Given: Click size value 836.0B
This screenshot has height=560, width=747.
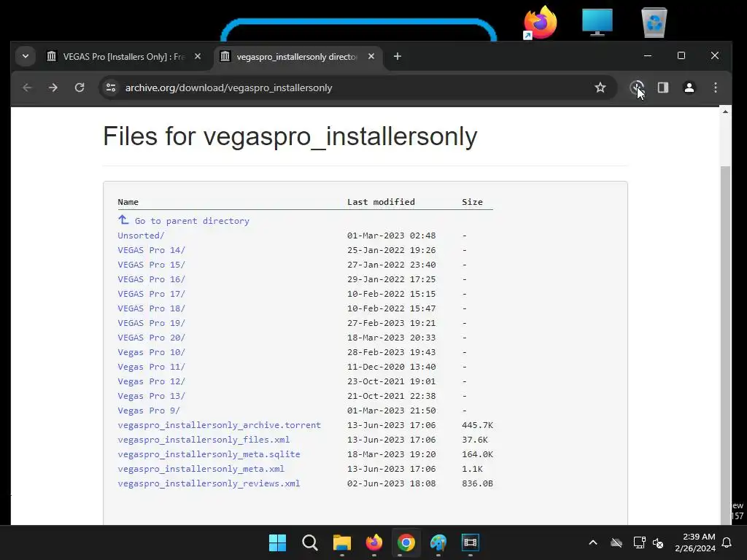Looking at the screenshot, I should click(x=477, y=483).
